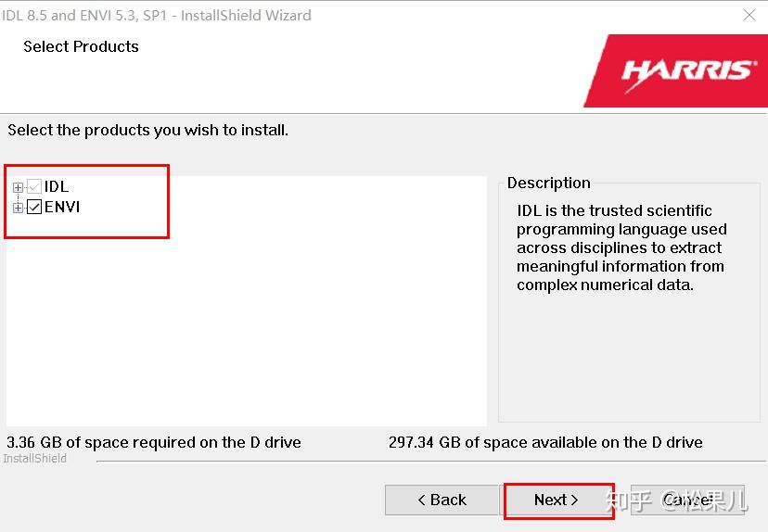Uncheck the ENVI product checkbox
This screenshot has height=532, width=768.
(34, 208)
